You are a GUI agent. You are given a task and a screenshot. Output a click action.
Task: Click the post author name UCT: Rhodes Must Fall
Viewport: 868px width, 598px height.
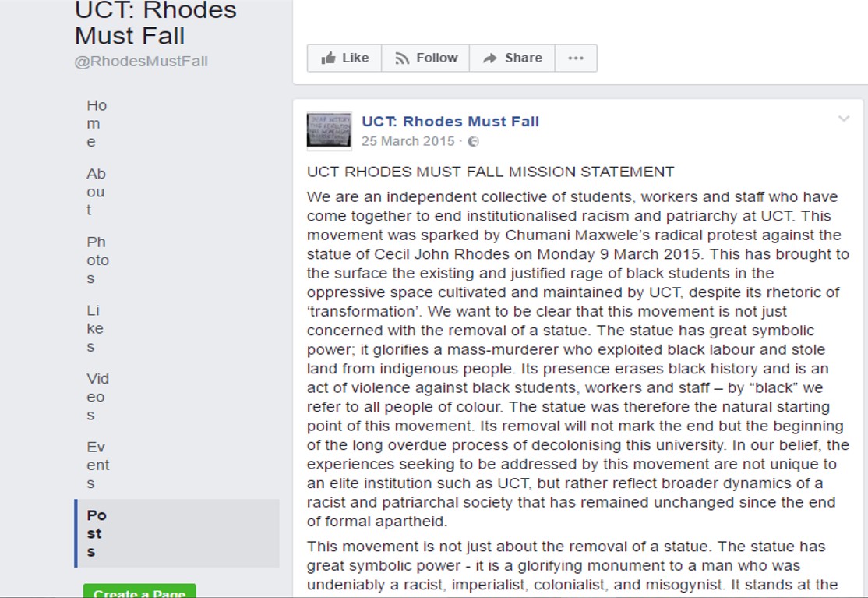450,122
